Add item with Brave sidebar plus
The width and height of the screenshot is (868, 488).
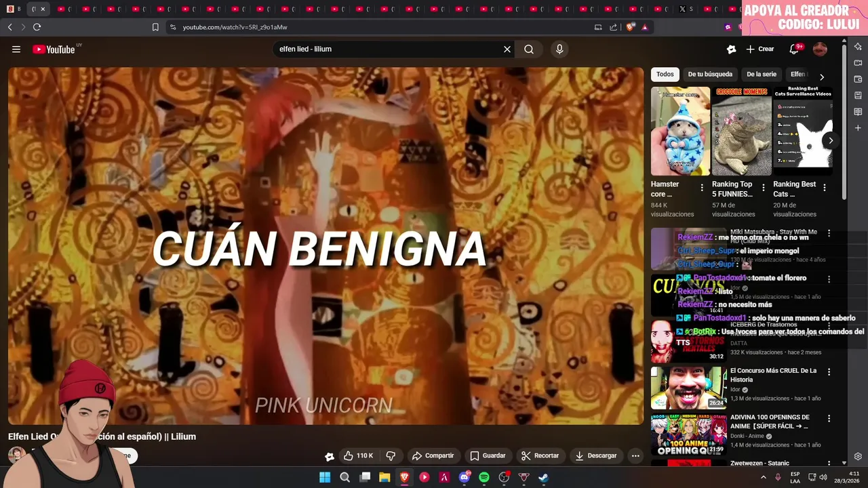click(858, 128)
